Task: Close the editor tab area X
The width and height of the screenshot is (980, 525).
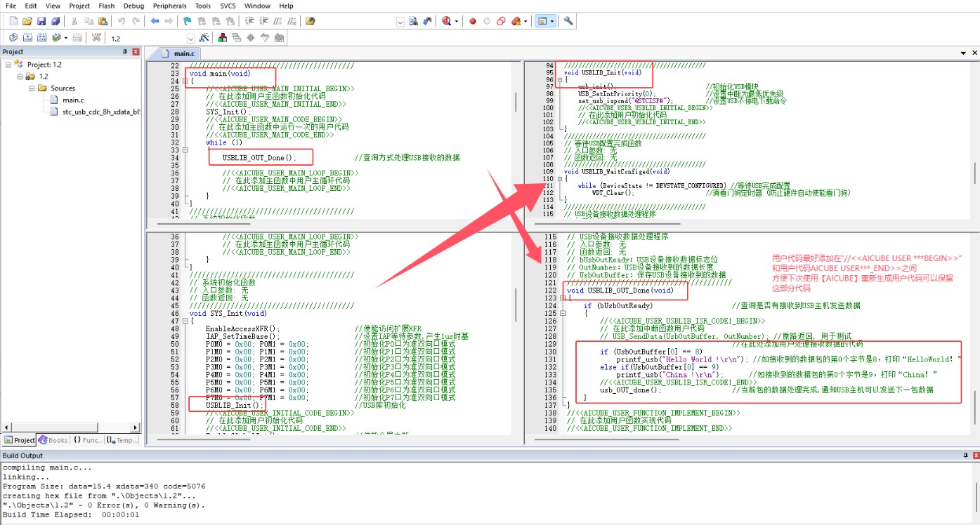Action: click(975, 53)
